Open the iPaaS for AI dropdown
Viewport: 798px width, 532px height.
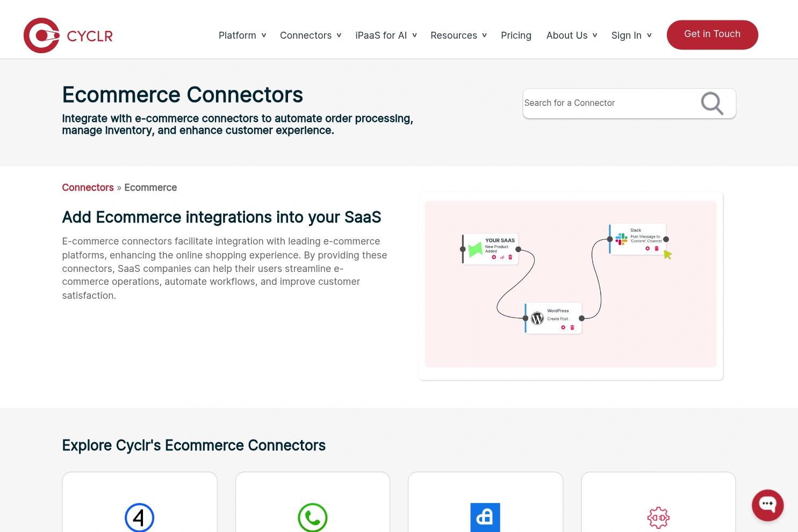coord(386,35)
